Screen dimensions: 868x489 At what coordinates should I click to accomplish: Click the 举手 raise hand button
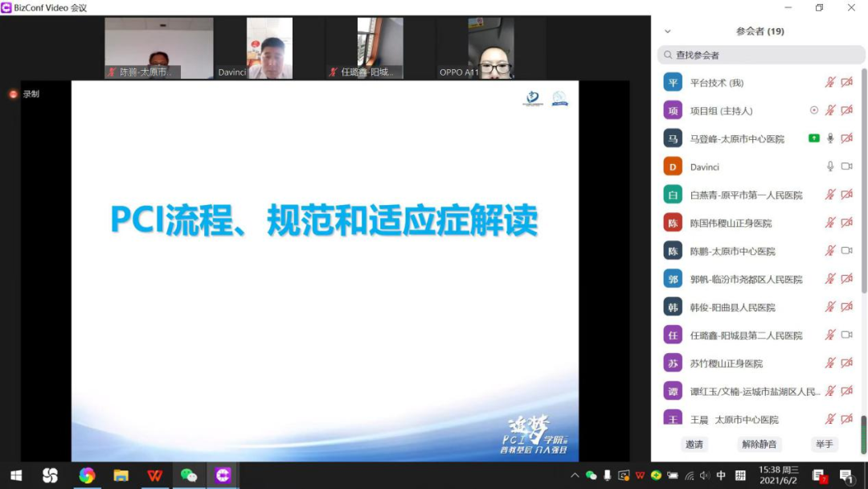(x=824, y=444)
